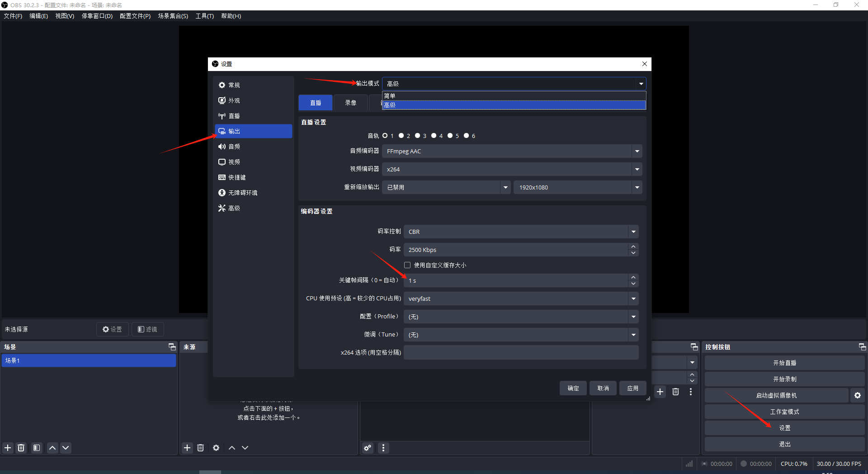Pop out the 控制按钮 dock panel icon
868x474 pixels.
[862, 347]
